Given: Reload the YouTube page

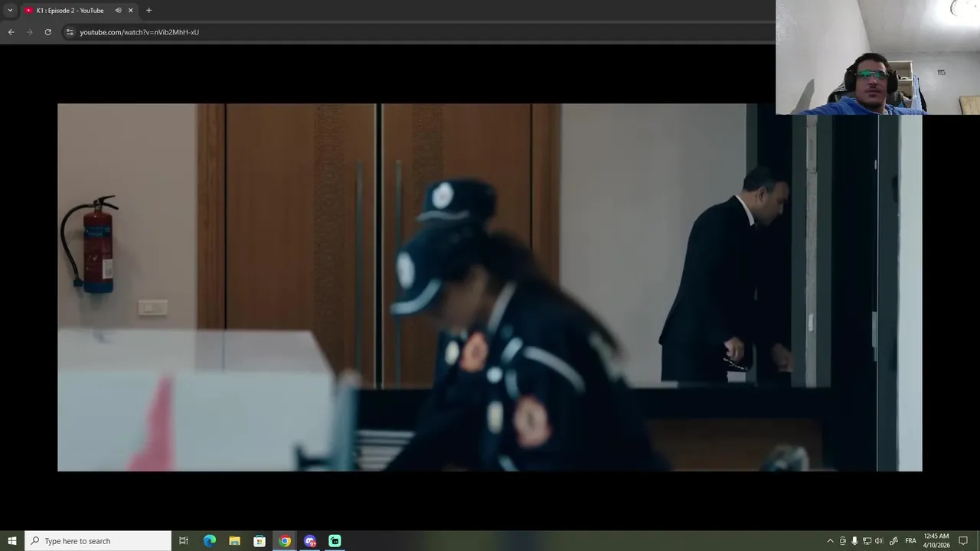Looking at the screenshot, I should click(47, 32).
